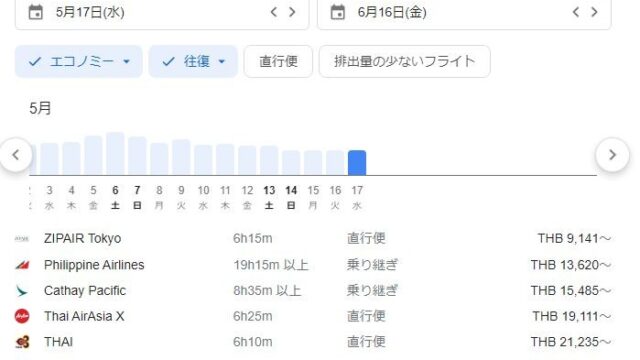Screen dimensions: 640x360
Task: Open ZIPAIR Tokyo flight result
Action: tap(313, 238)
